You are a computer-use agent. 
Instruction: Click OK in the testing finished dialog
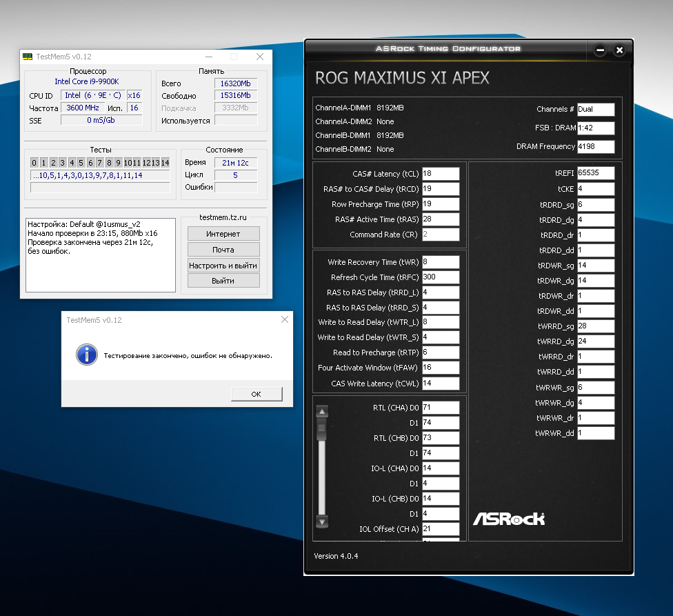point(257,394)
